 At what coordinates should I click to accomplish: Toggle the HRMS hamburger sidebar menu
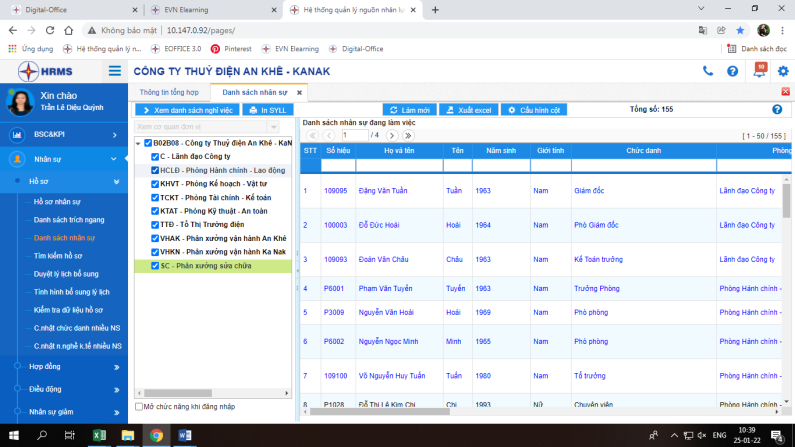point(115,71)
